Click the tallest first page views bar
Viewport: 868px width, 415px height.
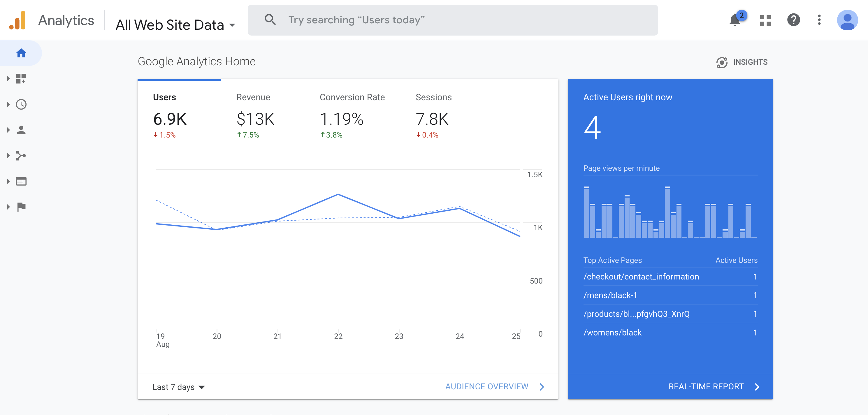click(x=587, y=212)
